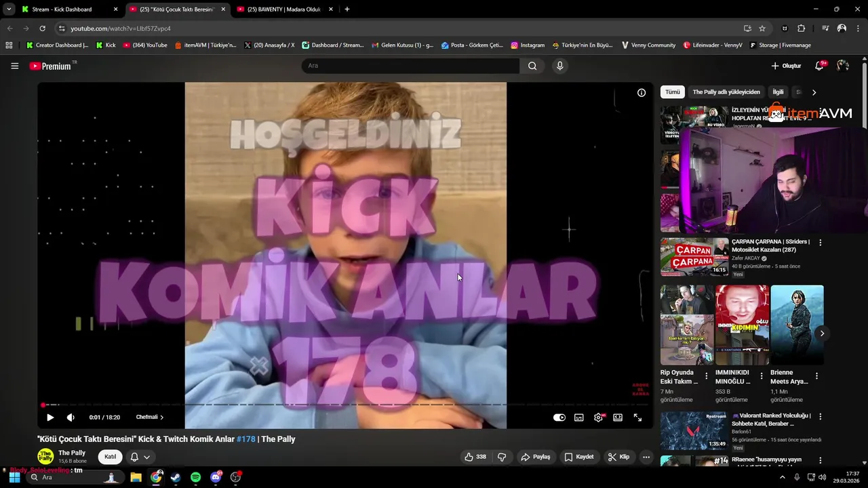
Task: Open options for 'Brienne Meets Arya' short
Action: [x=816, y=376]
